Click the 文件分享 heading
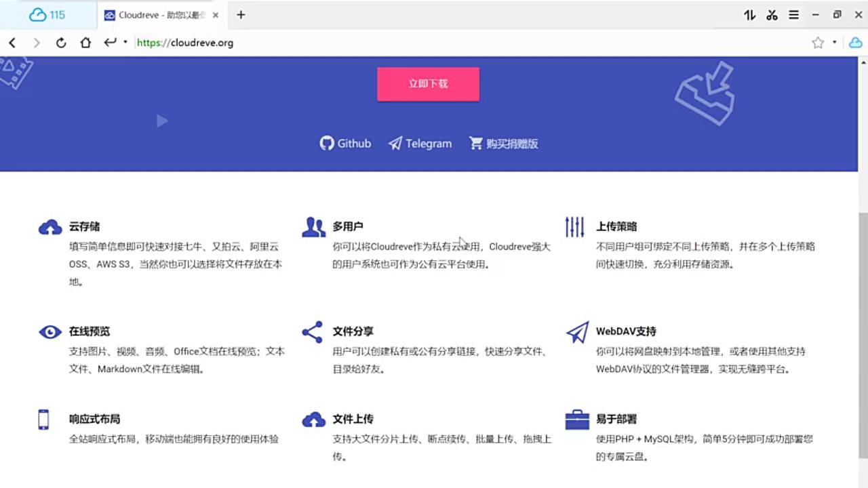This screenshot has width=868, height=488. (x=353, y=331)
